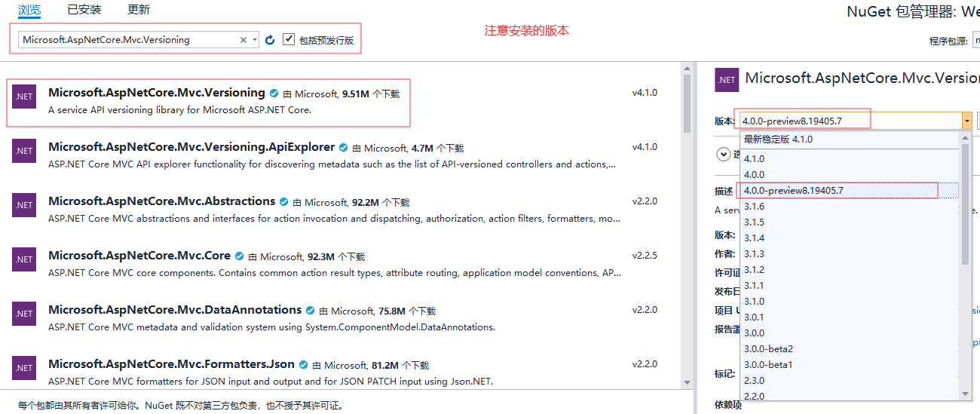Viewport: 980px width, 414px height.
Task: Select version 3.1.3 from the list
Action: coord(850,254)
